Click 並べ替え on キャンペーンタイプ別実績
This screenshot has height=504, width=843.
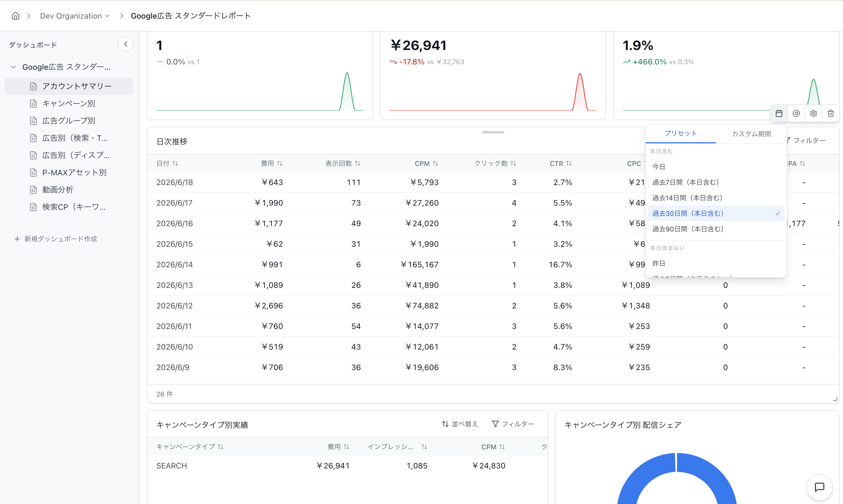[460, 424]
